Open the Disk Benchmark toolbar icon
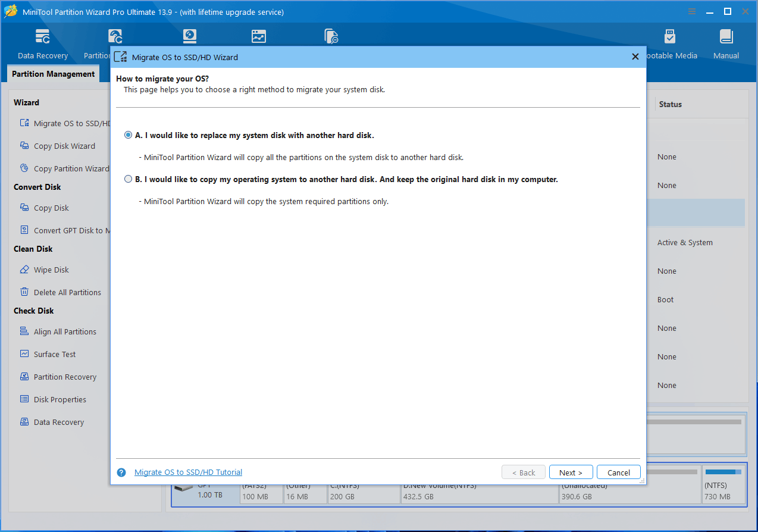This screenshot has height=532, width=758. click(x=189, y=36)
